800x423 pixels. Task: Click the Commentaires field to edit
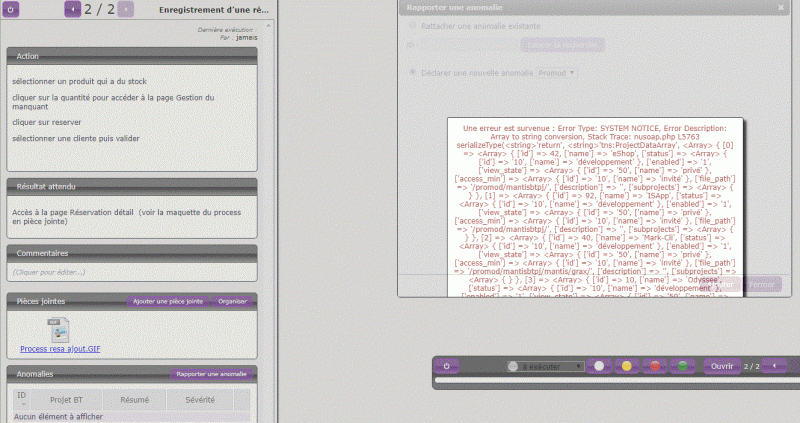click(x=130, y=271)
